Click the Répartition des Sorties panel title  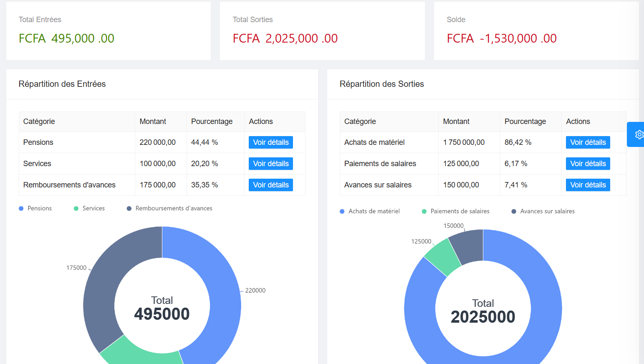(382, 84)
